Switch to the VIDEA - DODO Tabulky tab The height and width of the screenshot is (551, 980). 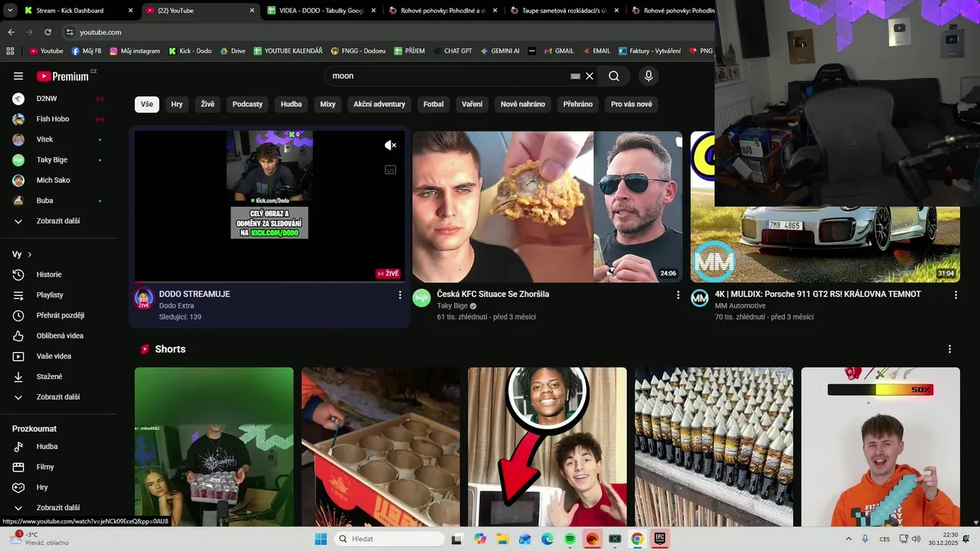pos(322,11)
